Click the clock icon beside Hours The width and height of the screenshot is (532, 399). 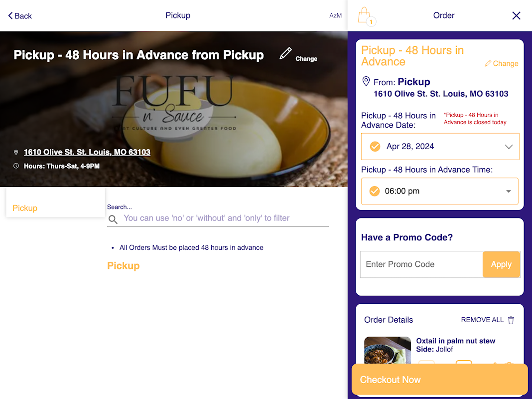pos(16,166)
